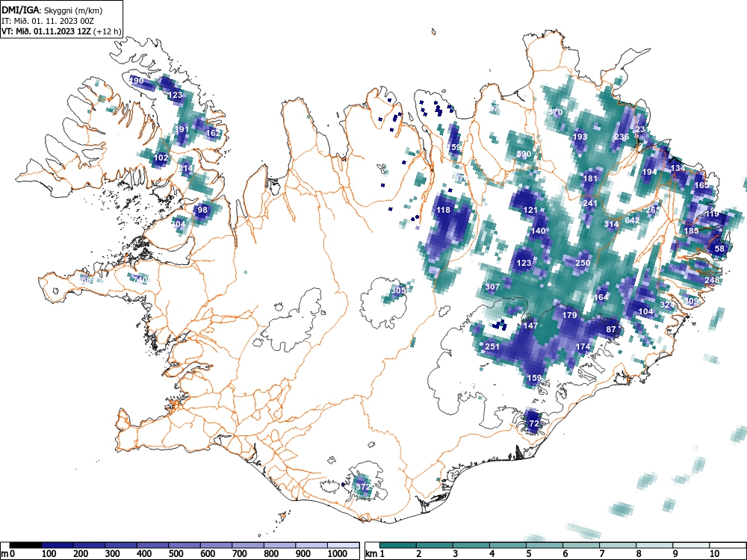Viewport: 747px width, 560px height.
Task: Click the visibility value 102 on the map
Action: 161,158
